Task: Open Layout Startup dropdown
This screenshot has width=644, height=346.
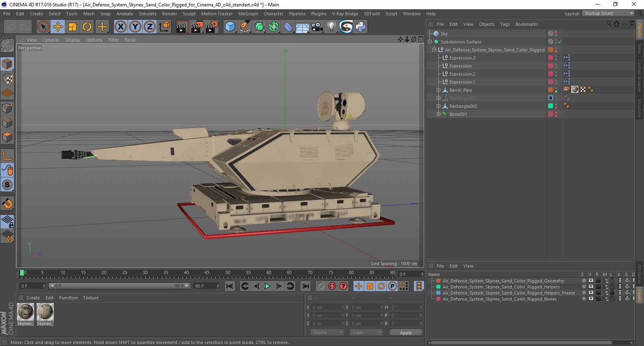Action: [x=609, y=13]
